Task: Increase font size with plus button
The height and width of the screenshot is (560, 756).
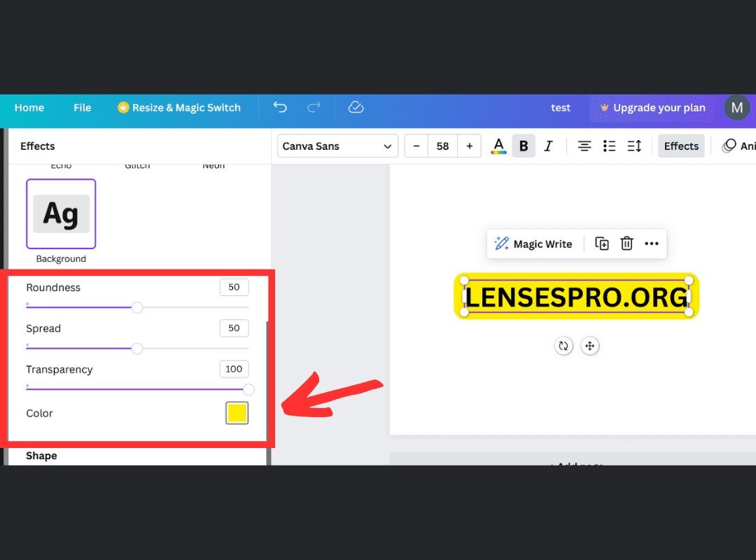Action: [x=469, y=146]
